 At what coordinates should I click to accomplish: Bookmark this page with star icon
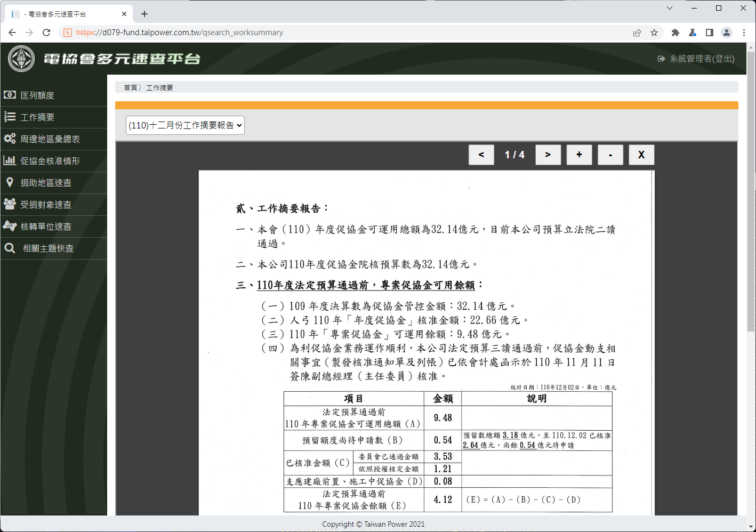pyautogui.click(x=654, y=33)
